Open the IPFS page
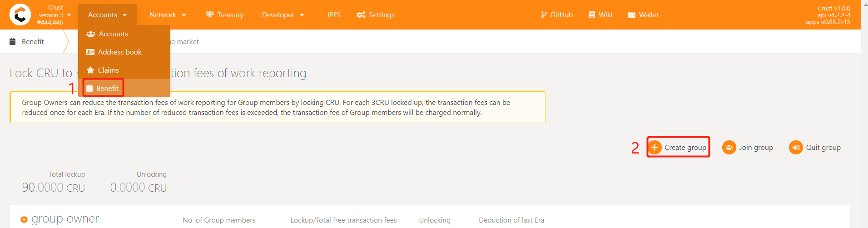 (x=334, y=15)
